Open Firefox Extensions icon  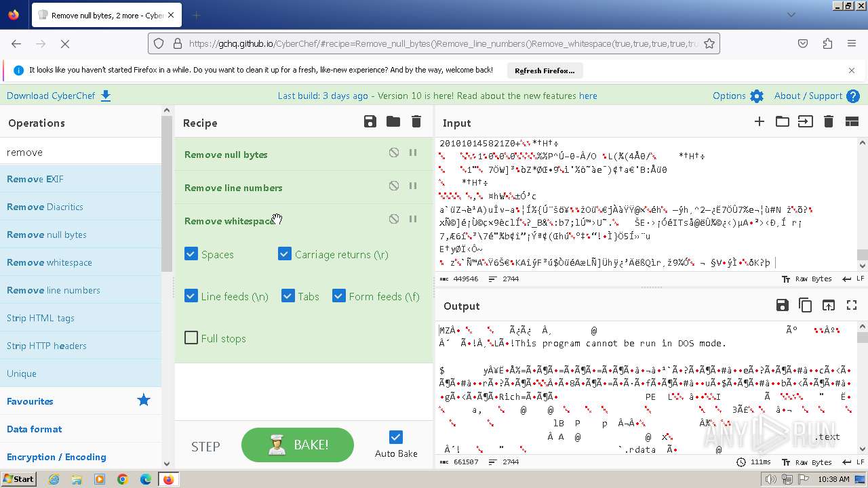point(827,43)
